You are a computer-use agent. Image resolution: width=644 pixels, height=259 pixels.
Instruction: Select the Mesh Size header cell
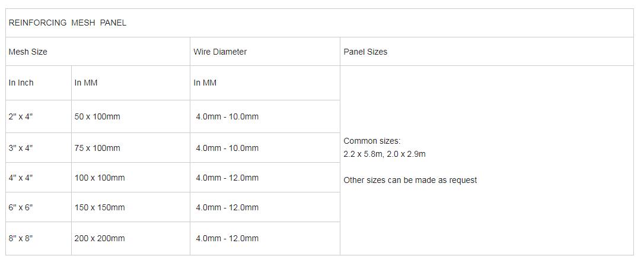pos(98,52)
